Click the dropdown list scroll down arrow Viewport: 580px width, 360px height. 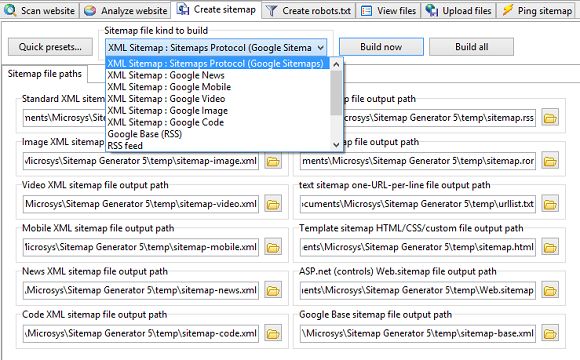click(x=336, y=145)
